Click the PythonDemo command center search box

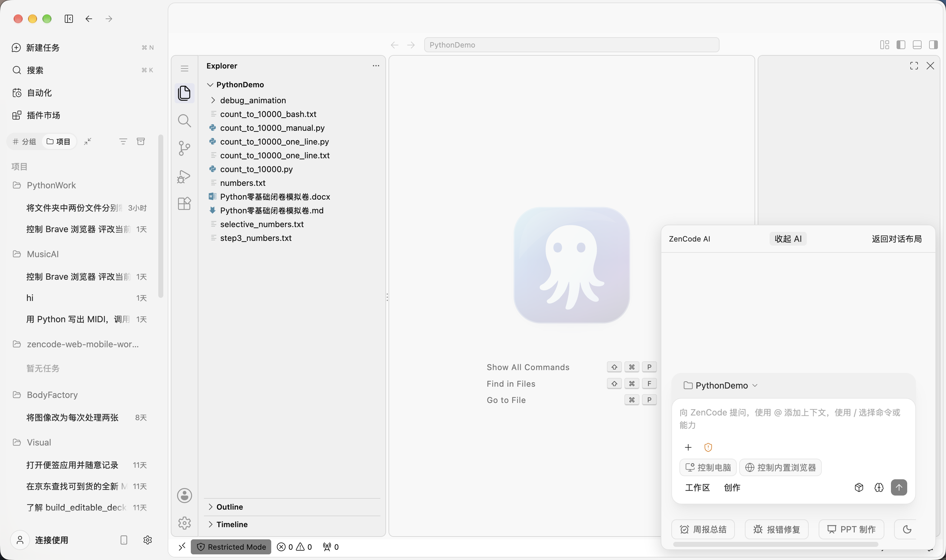pyautogui.click(x=571, y=45)
